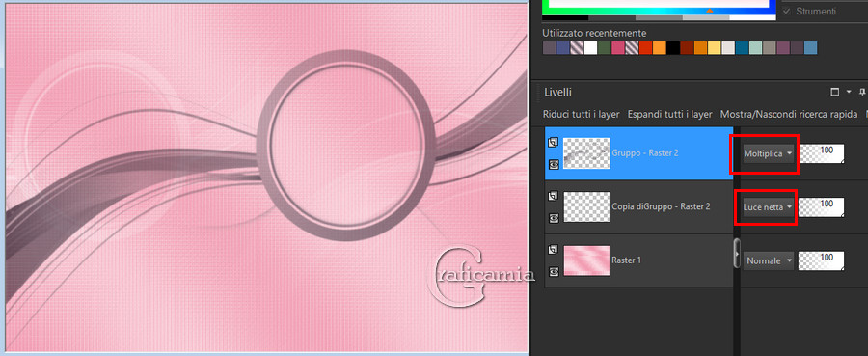
Task: Pick the middle gray segment of the grayscale strip
Action: click(x=660, y=18)
